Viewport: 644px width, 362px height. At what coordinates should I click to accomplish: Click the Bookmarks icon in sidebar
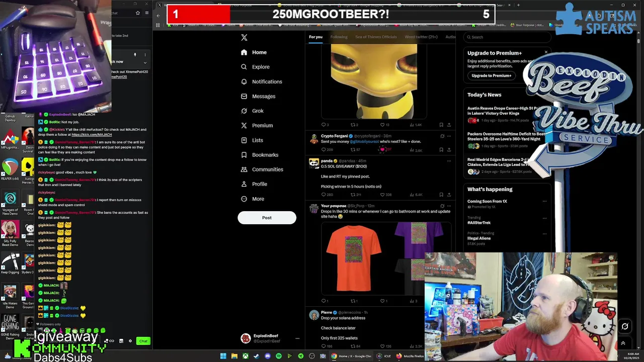(244, 155)
